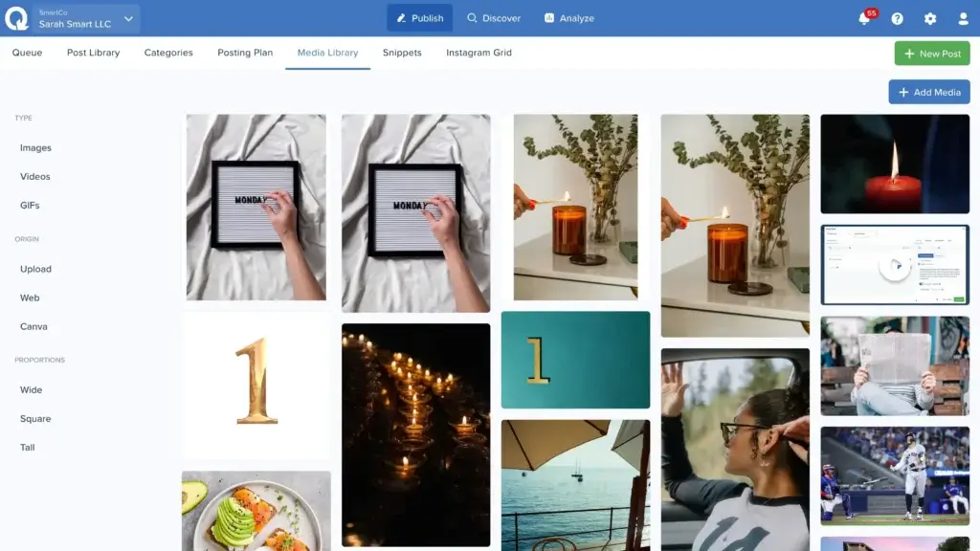The image size is (980, 551).
Task: Expand the Sarah Smart LLC account dropdown
Action: (86, 19)
